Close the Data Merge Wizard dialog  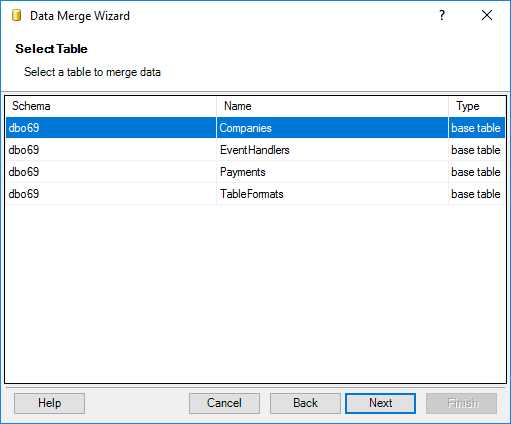coord(487,15)
